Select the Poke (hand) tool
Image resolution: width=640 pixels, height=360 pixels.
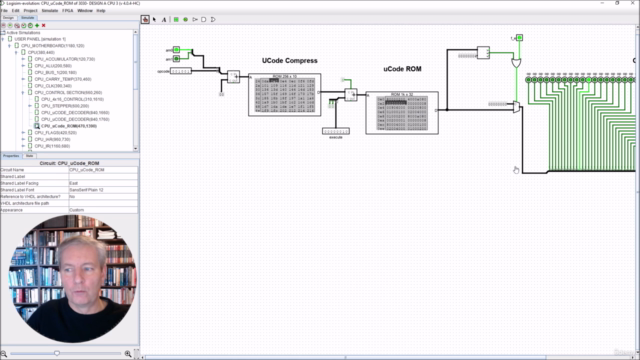pos(145,19)
